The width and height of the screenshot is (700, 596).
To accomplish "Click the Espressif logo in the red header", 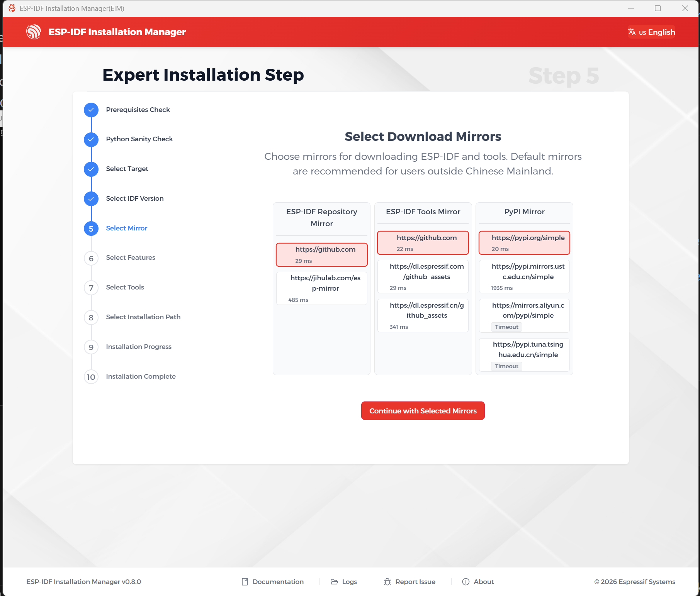I will tap(34, 32).
